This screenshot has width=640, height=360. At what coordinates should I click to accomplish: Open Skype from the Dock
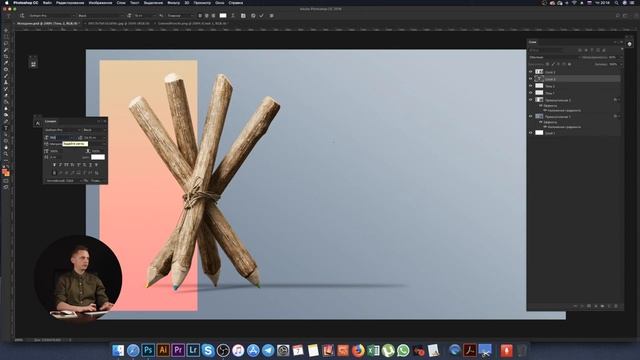pyautogui.click(x=208, y=350)
